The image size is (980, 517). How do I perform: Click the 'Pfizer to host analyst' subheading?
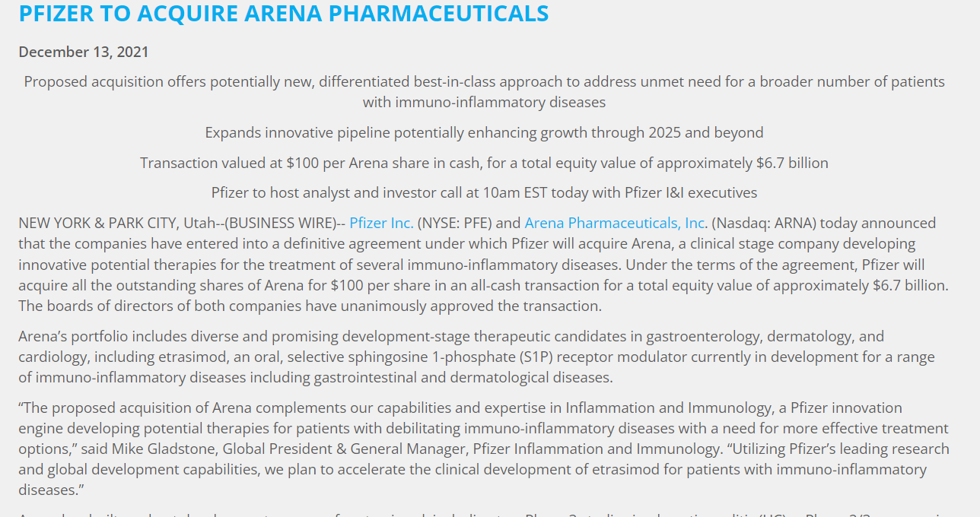484,193
